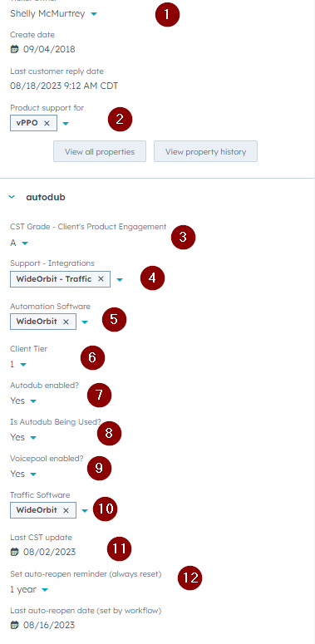Open the Support - Integrations dropdown arrow
Viewport: 315px width, 644px height.
(x=119, y=279)
